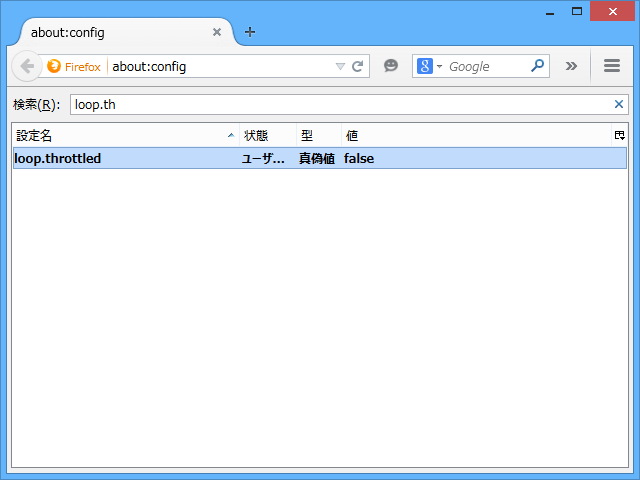Viewport: 640px width, 480px height.
Task: Maximize the Firefox window
Action: tap(577, 11)
